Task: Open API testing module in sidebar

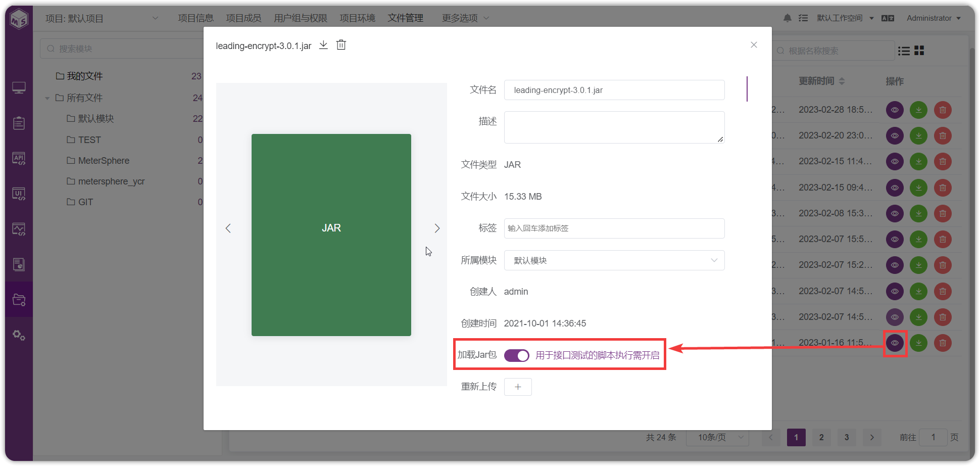Action: (x=19, y=159)
